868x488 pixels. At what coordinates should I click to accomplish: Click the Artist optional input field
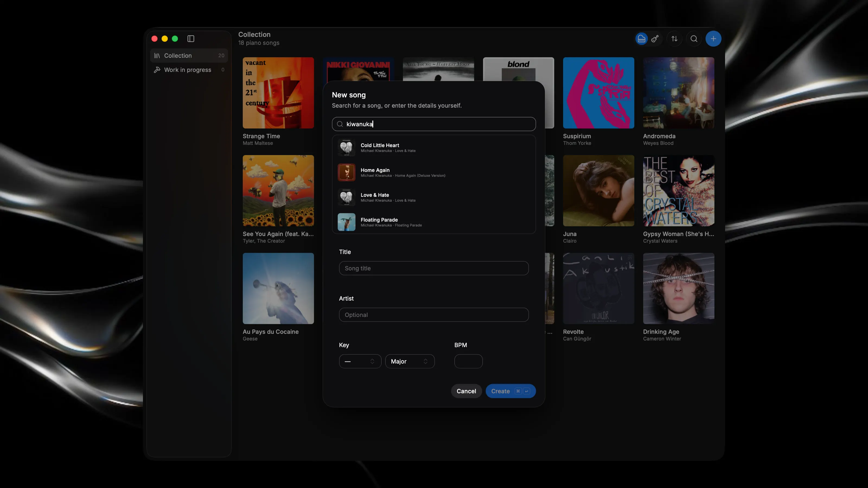[434, 314]
